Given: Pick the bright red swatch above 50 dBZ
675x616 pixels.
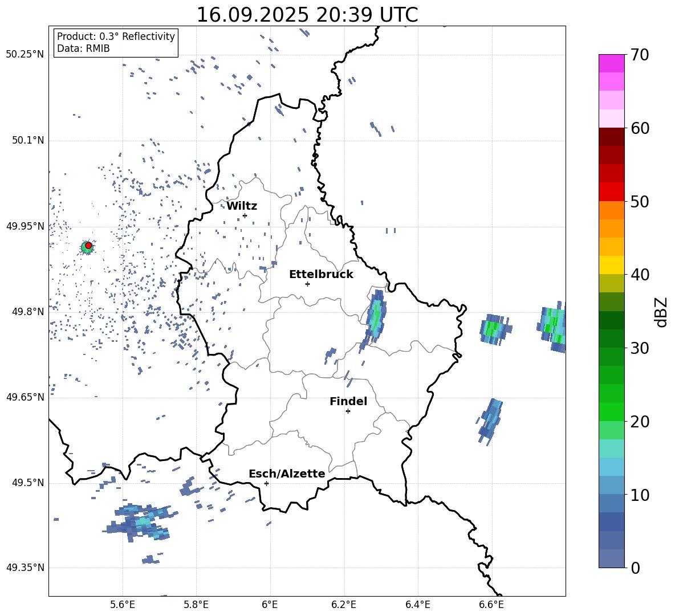Looking at the screenshot, I should point(611,192).
